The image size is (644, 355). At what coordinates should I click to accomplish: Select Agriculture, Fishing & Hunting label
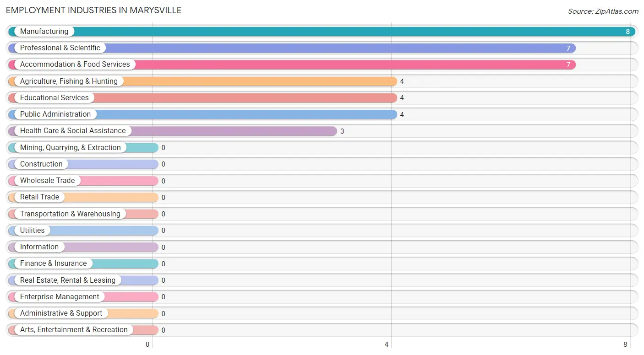tap(69, 81)
